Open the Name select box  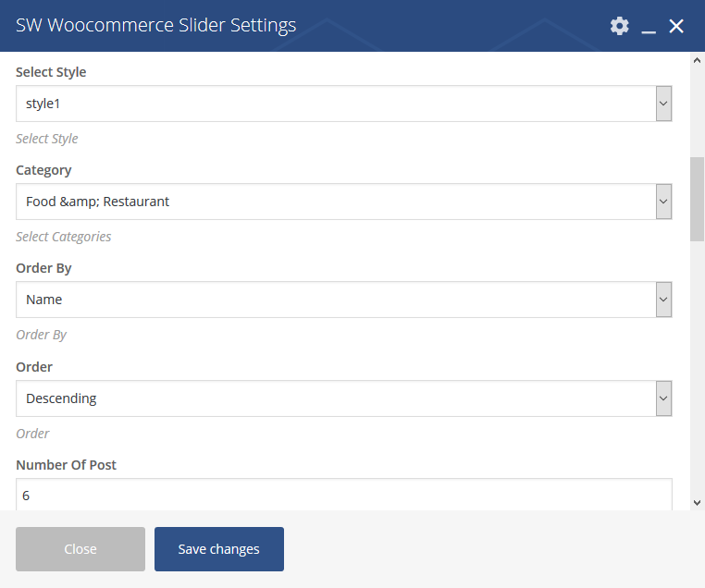344,300
